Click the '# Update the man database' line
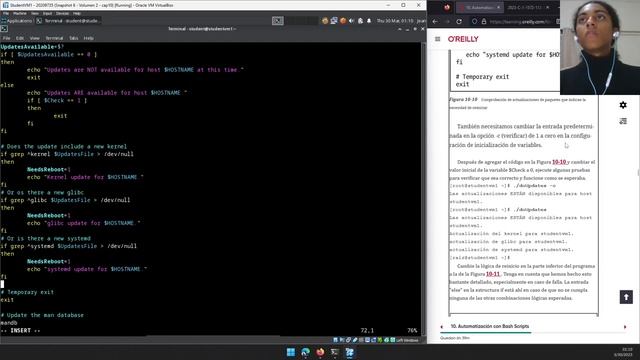Image resolution: width=640 pixels, height=360 pixels. pyautogui.click(x=42, y=315)
